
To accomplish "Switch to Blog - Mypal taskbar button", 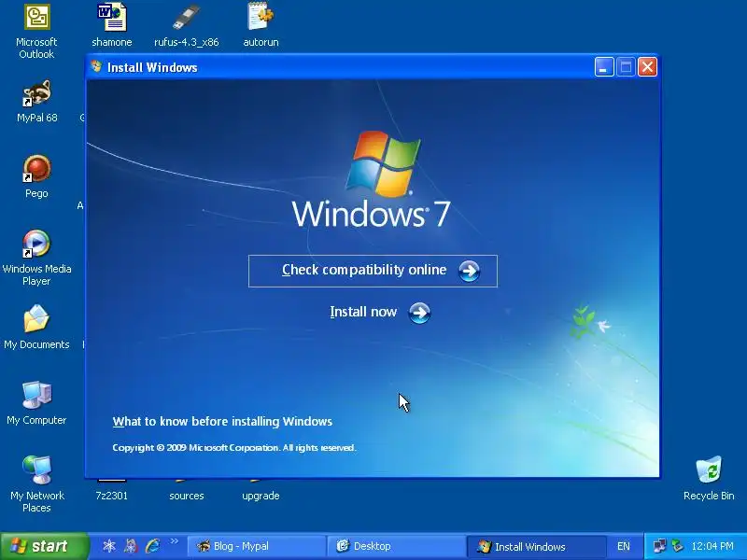I will [256, 546].
